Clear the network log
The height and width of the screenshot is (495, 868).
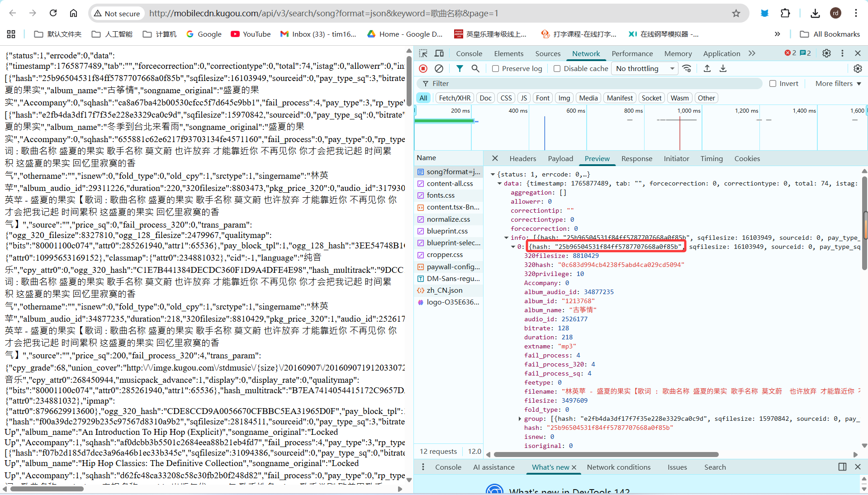pos(439,68)
